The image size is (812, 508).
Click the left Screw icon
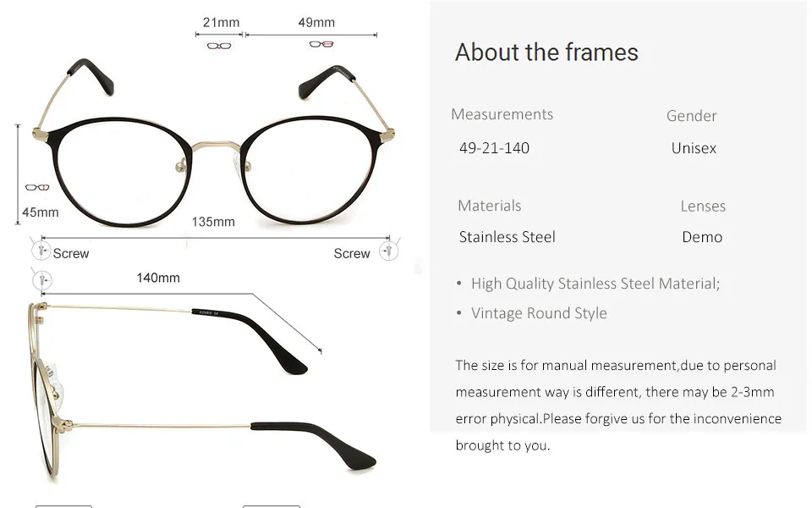coord(41,251)
